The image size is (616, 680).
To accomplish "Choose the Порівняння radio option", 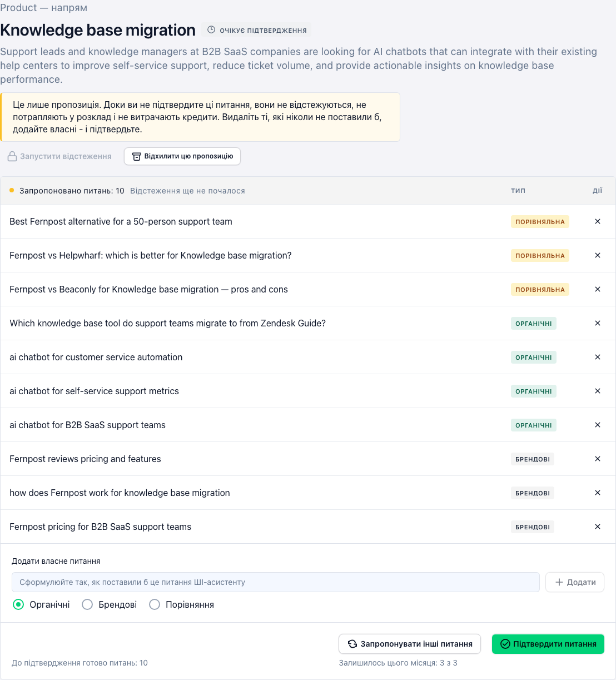I will pyautogui.click(x=155, y=604).
